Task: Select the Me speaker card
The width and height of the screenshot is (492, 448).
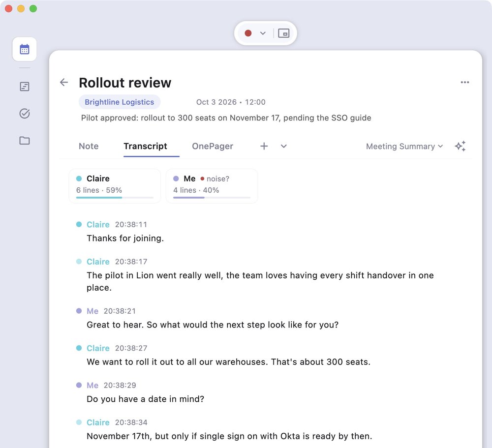Action: tap(212, 186)
